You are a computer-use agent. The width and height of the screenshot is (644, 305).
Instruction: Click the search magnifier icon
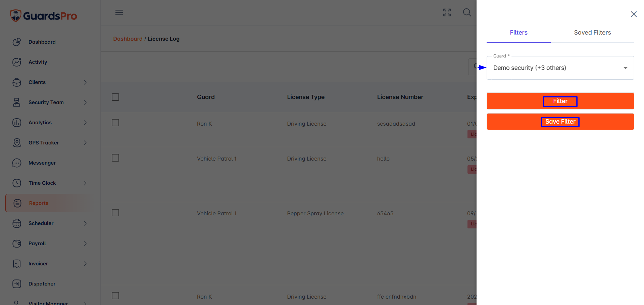467,12
